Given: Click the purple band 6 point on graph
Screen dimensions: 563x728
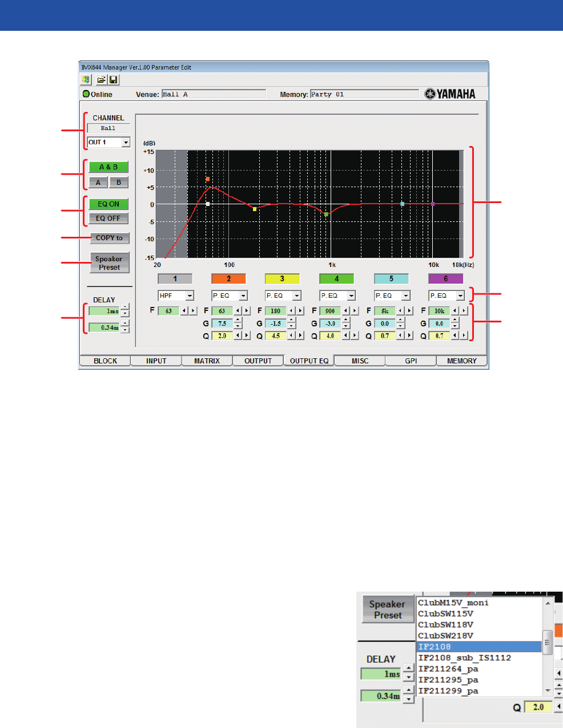Looking at the screenshot, I should pos(433,204).
